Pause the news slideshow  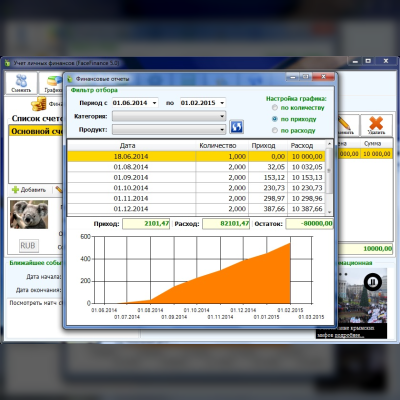tap(373, 282)
